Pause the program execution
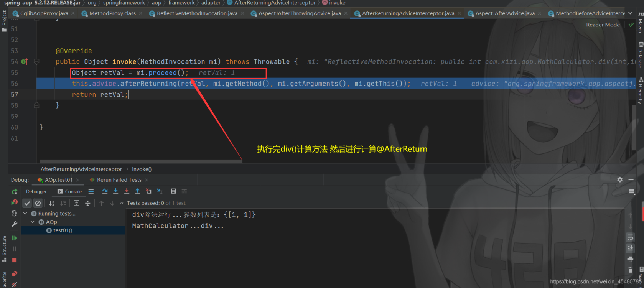The width and height of the screenshot is (644, 288). click(x=15, y=249)
